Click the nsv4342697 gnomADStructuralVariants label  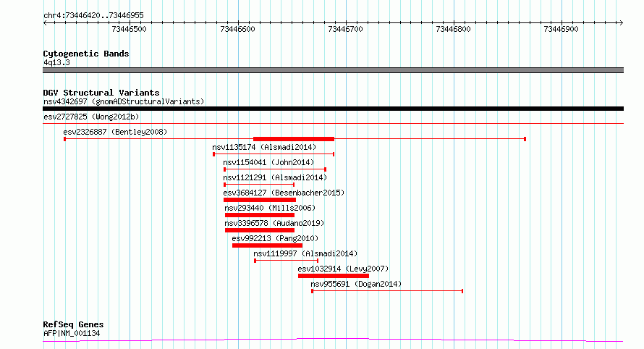click(x=124, y=101)
